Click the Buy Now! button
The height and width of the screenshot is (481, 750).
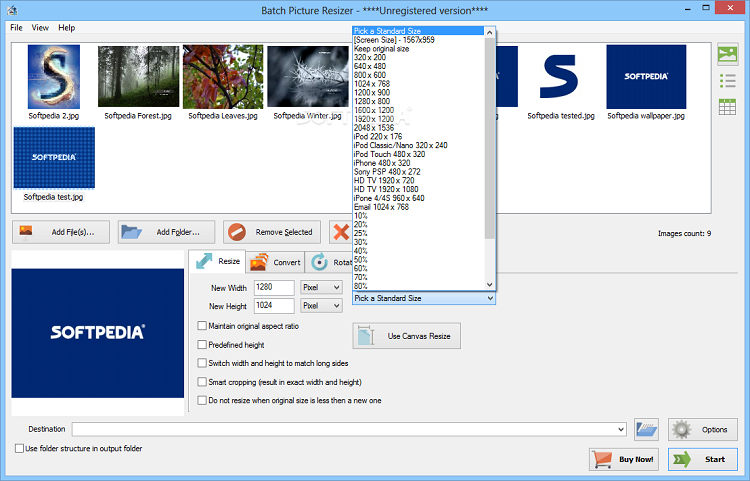tap(624, 459)
